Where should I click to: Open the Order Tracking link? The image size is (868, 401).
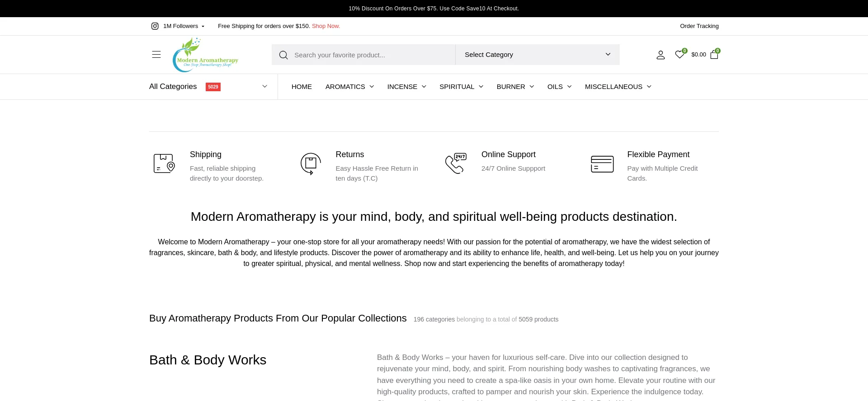click(699, 26)
